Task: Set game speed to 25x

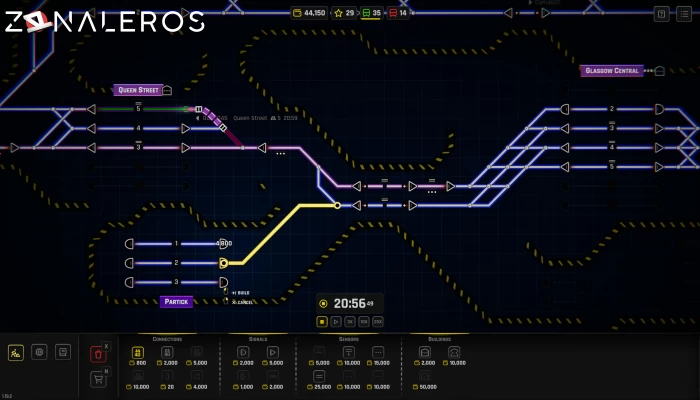Action: 378,321
